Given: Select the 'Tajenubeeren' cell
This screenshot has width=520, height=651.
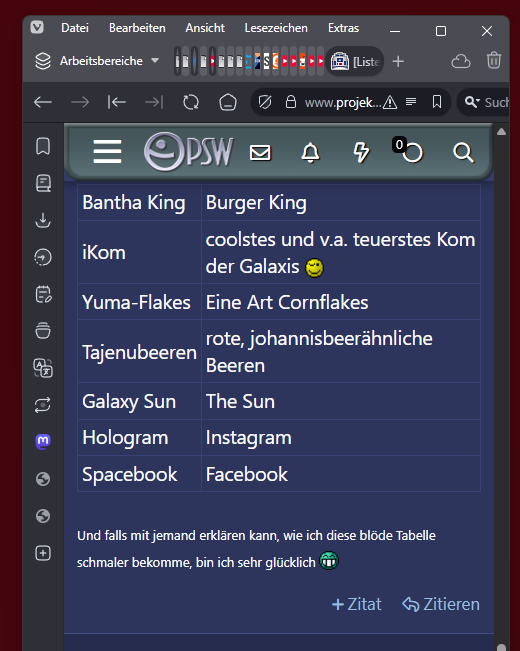Looking at the screenshot, I should 140,351.
